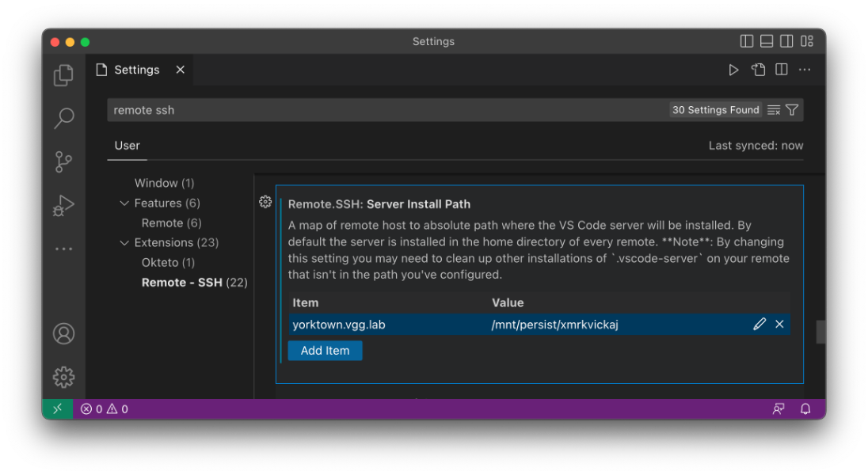Screen dimensions: 868x475
Task: Click the 30 Settings Found badge
Action: [x=716, y=110]
